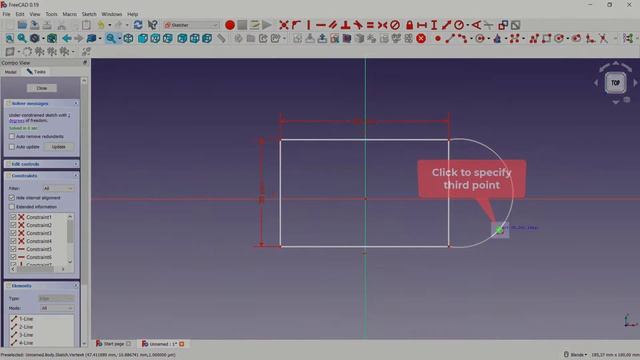Select the coincident constraint tool

click(284, 25)
